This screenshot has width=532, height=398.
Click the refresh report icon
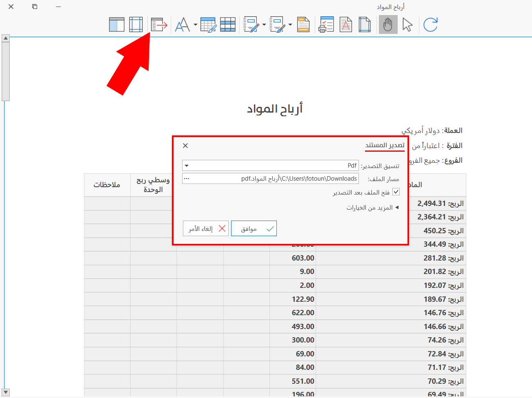pyautogui.click(x=430, y=25)
